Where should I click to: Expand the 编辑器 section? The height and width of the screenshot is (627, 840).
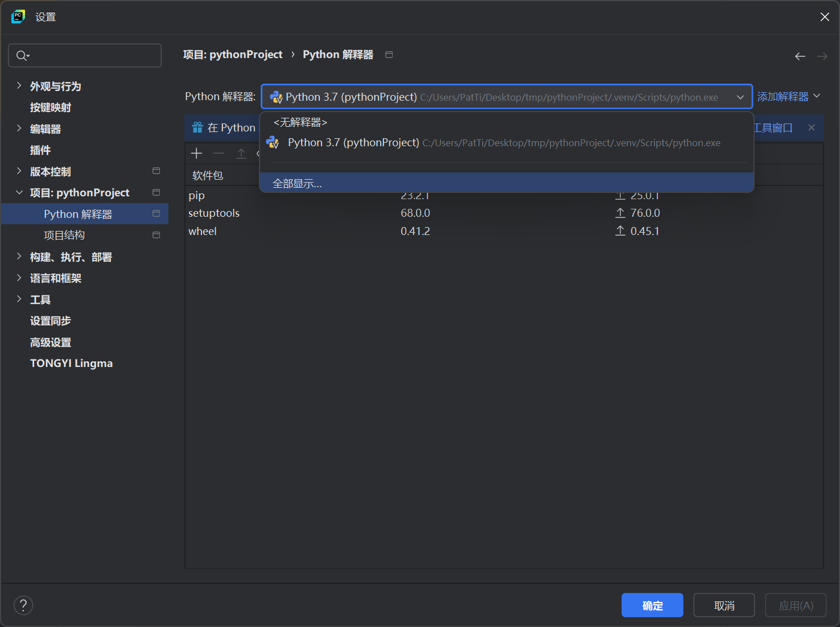click(x=19, y=128)
